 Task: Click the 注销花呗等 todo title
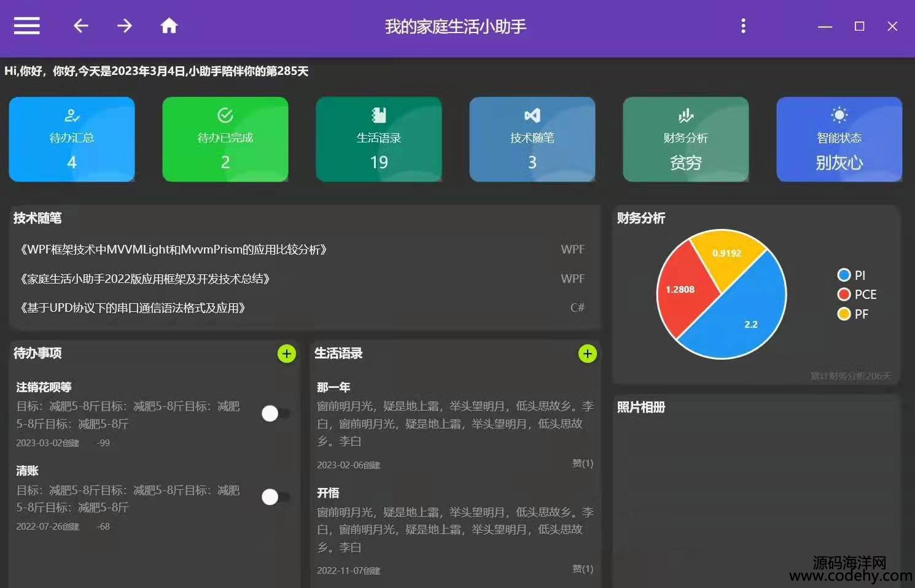pos(44,387)
